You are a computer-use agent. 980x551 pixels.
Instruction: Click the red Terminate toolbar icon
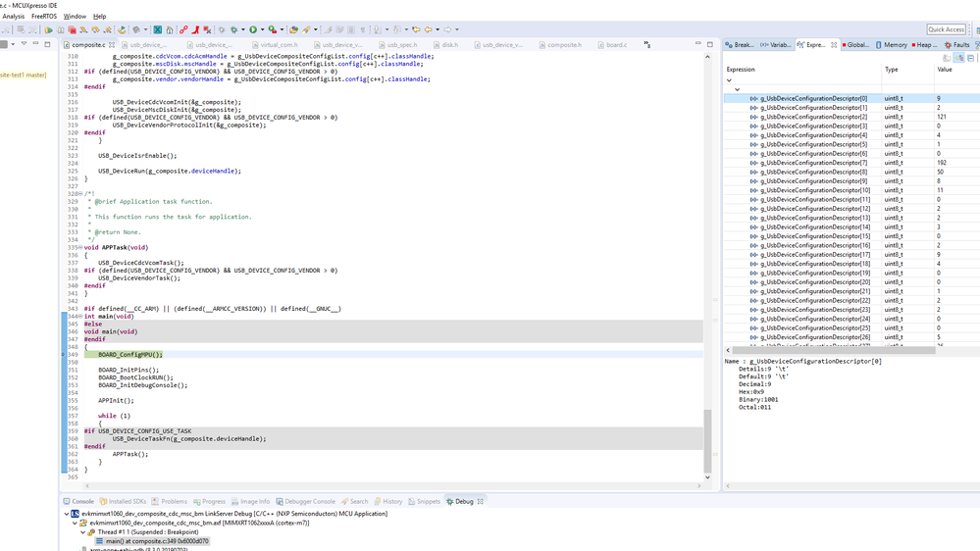tap(72, 30)
